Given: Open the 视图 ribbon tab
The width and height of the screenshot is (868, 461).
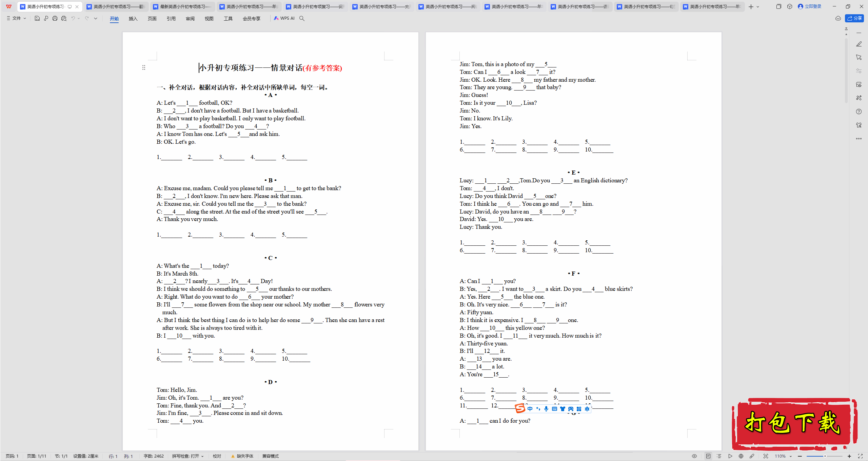Looking at the screenshot, I should pyautogui.click(x=209, y=19).
